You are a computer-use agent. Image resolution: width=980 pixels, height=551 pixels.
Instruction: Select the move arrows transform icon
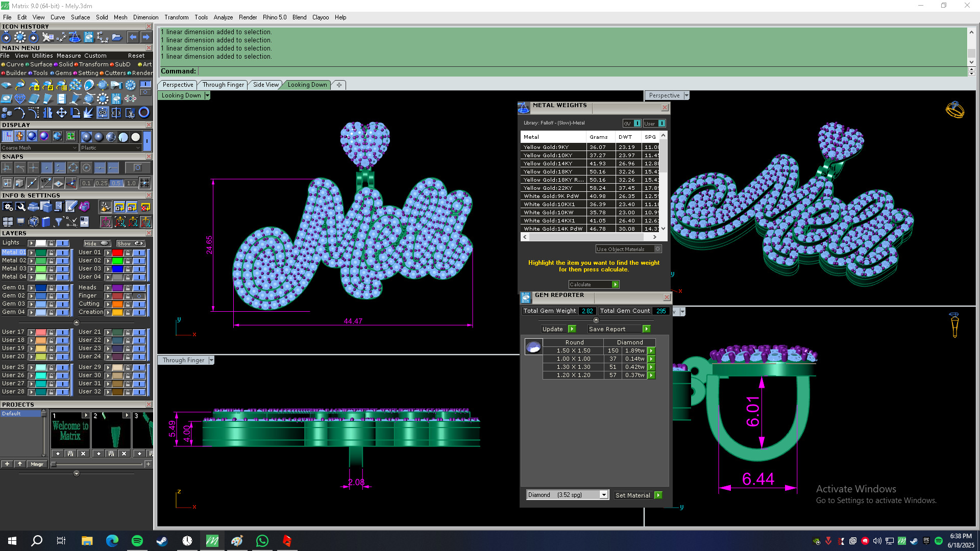pos(61,113)
